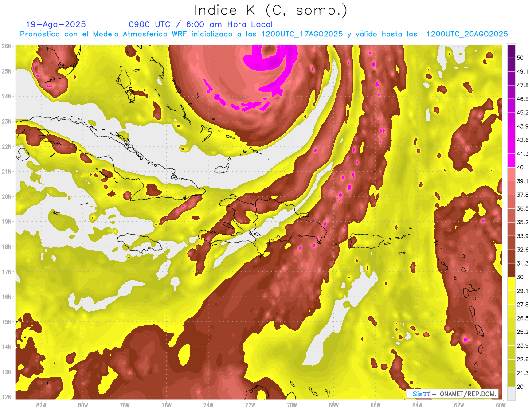The width and height of the screenshot is (532, 411).
Task: Click the color scale label "41.3"
Action: 523,154
